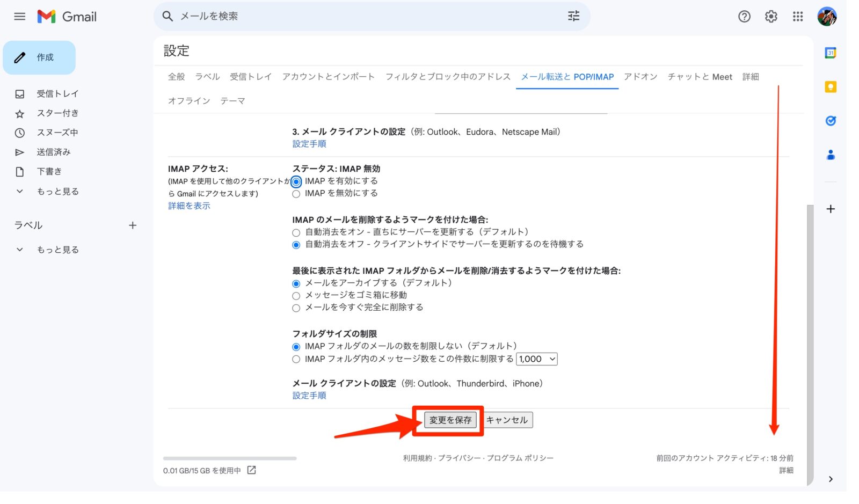The height and width of the screenshot is (504, 859).
Task: Switch to フィルタとブロック中のアドレス tab
Action: click(448, 77)
